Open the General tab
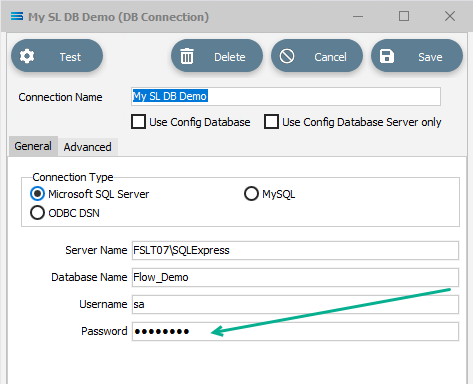 33,146
